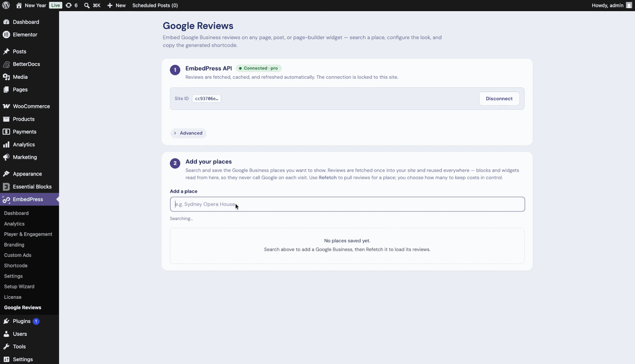Click the Tools wrench icon

tap(6, 347)
